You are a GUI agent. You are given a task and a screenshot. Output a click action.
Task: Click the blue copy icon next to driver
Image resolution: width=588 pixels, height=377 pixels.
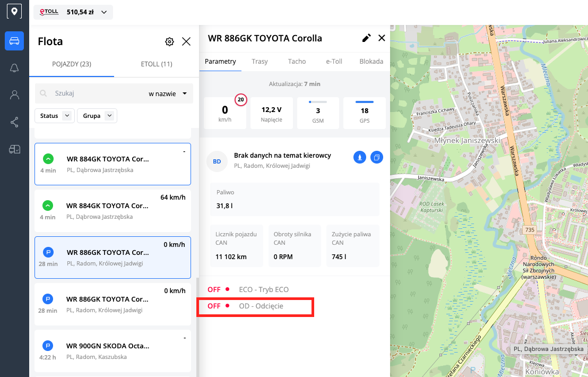pos(376,158)
